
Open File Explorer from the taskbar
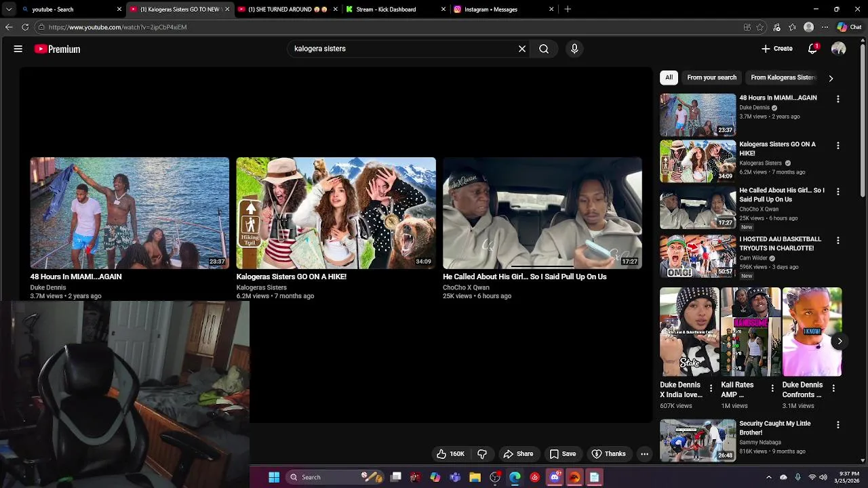pyautogui.click(x=475, y=477)
